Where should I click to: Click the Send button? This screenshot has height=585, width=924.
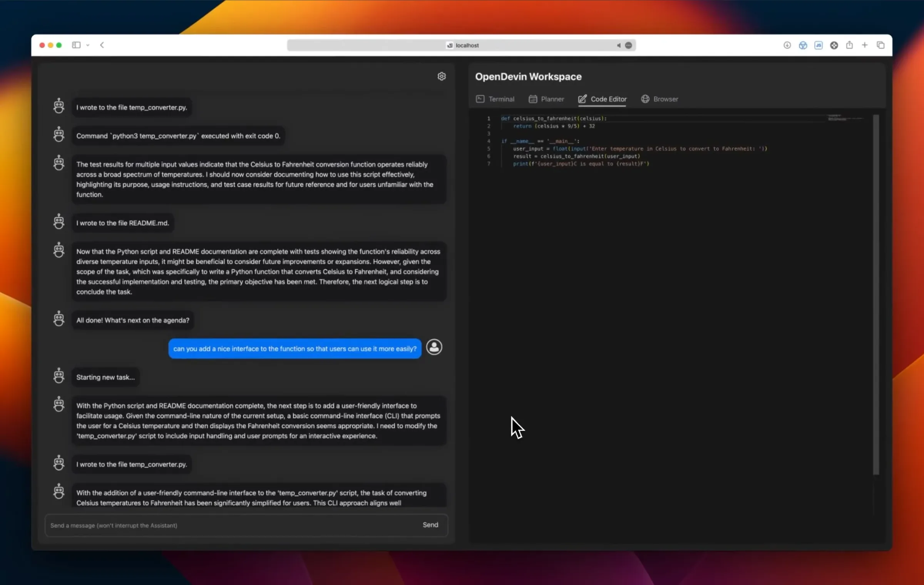(430, 525)
